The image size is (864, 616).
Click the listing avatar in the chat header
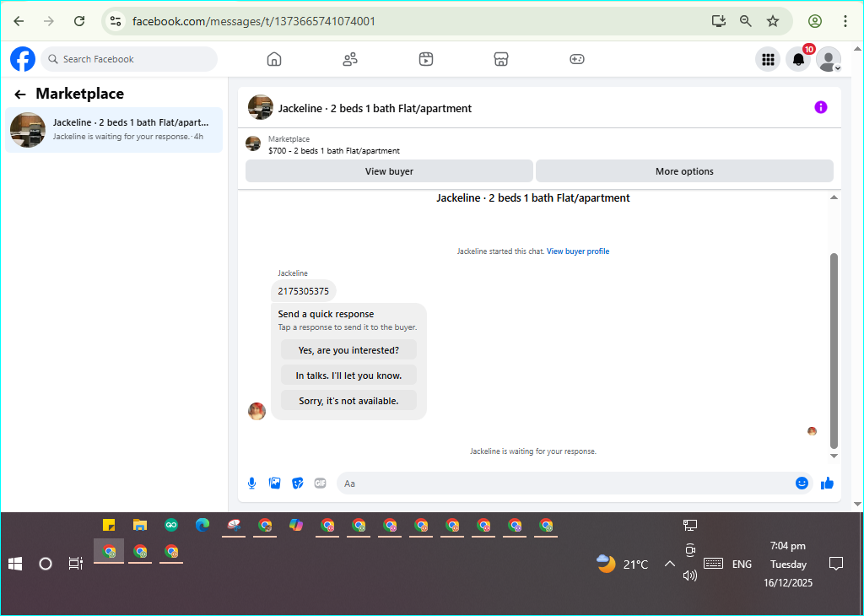pos(261,107)
